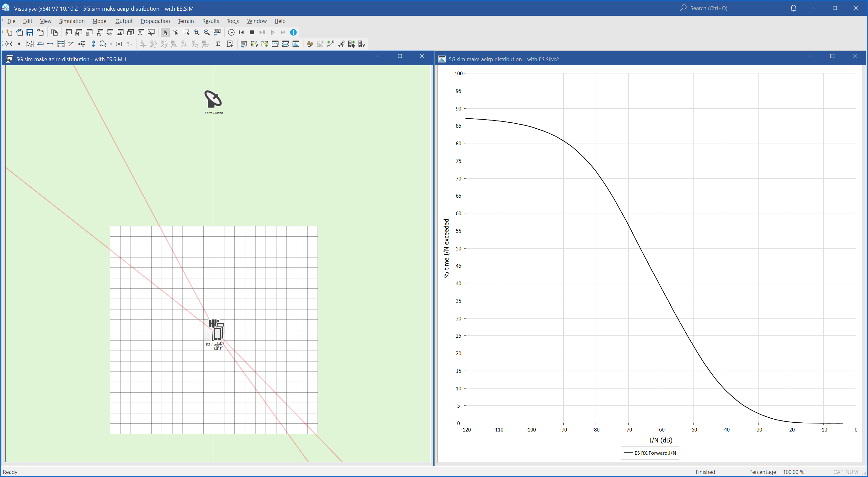
Task: Open the notifications bell icon
Action: 794,8
